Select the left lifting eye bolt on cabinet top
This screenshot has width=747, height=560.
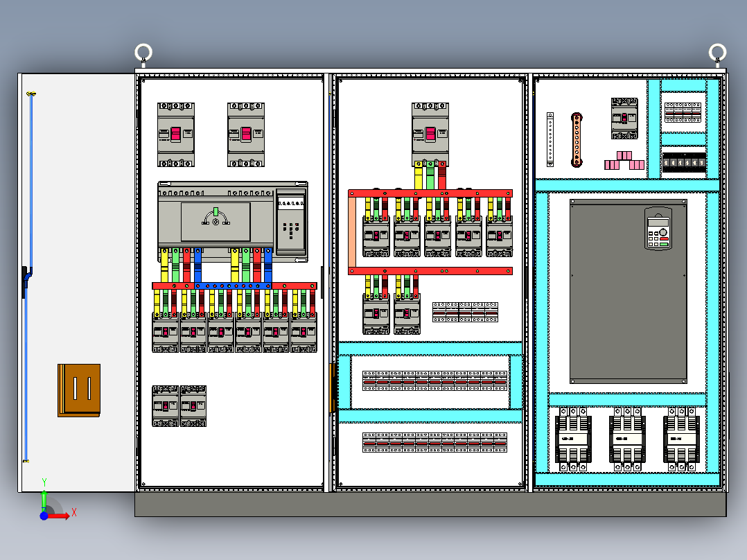coord(143,53)
